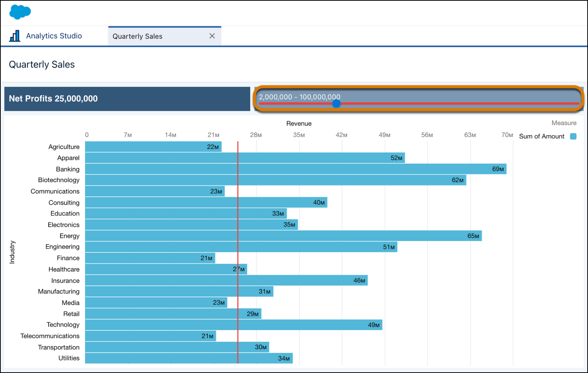
Task: Select the Apparel 52M bar
Action: coord(245,158)
